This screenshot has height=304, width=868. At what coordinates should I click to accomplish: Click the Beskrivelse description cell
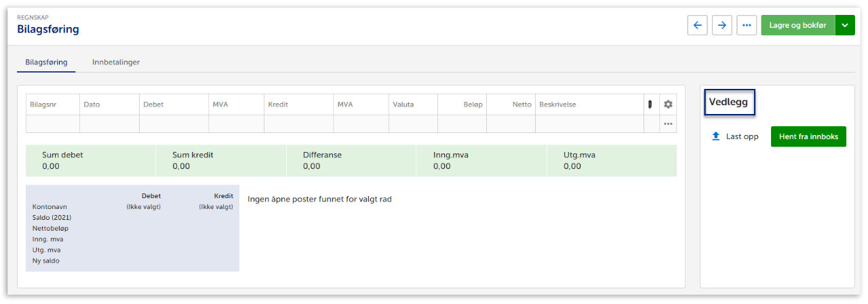point(589,124)
